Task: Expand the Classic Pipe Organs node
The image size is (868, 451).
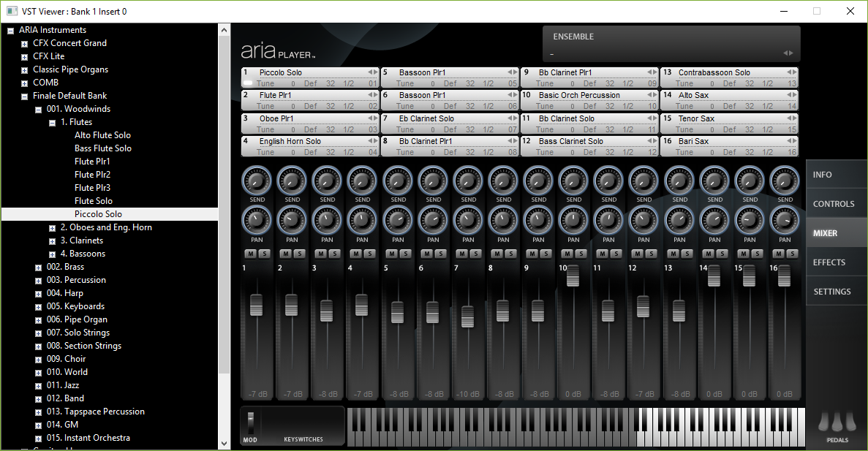Action: tap(24, 70)
